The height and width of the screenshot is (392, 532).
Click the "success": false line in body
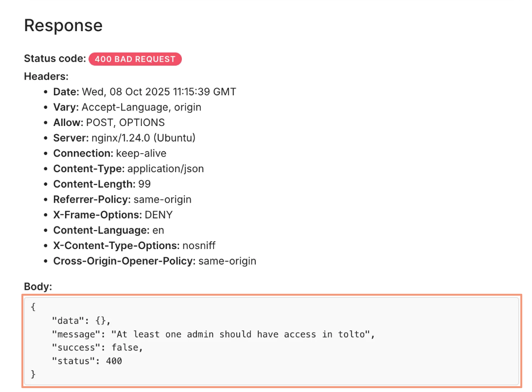tap(97, 348)
